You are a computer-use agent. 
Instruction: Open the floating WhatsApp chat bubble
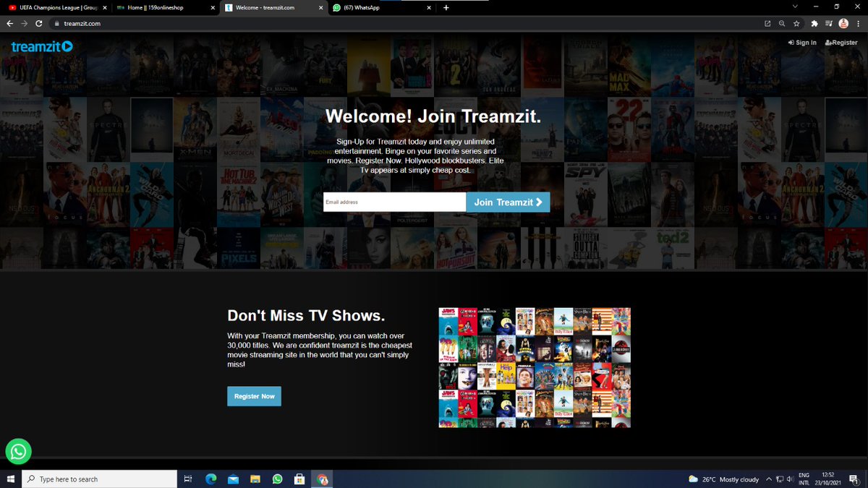pyautogui.click(x=17, y=451)
